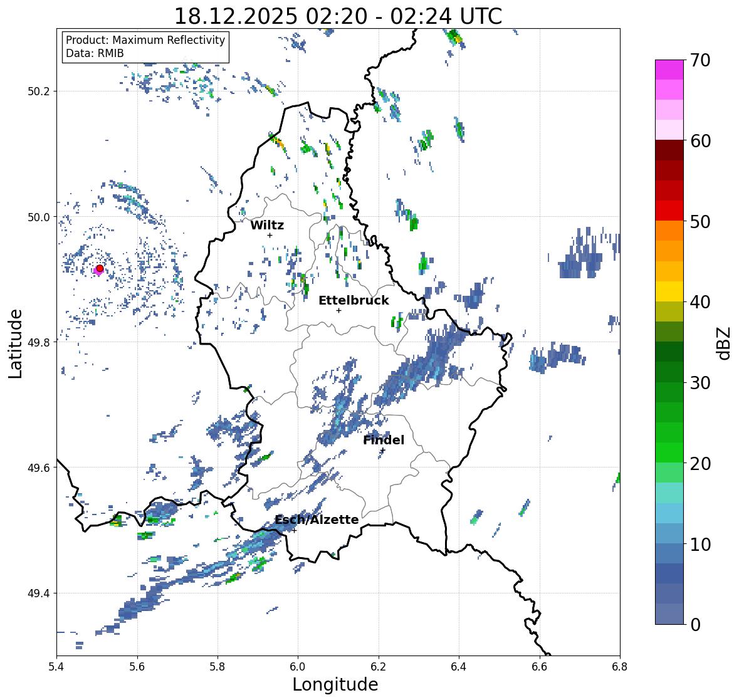This screenshot has width=739, height=700.
Task: Click the Latitude axis label
Action: (x=16, y=343)
